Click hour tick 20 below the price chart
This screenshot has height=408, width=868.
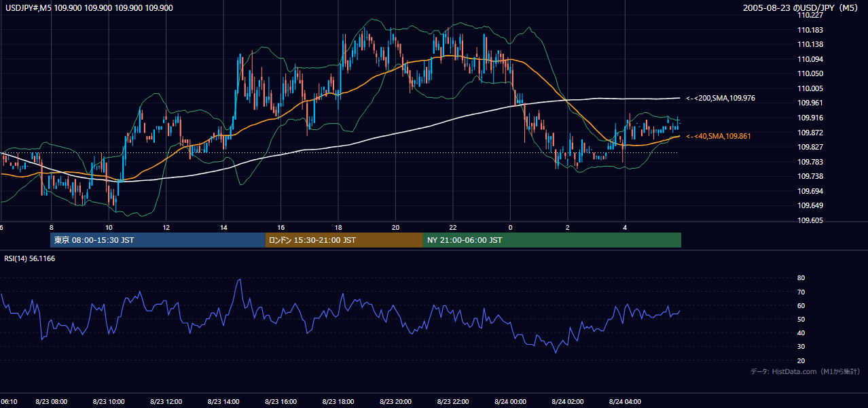tap(395, 227)
